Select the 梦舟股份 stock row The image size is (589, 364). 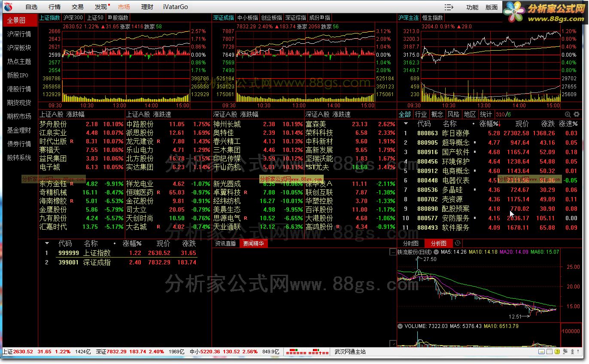tap(82, 124)
